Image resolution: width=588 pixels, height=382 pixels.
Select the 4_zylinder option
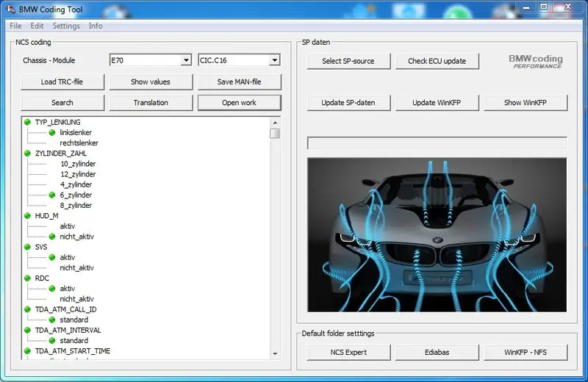[x=76, y=184]
